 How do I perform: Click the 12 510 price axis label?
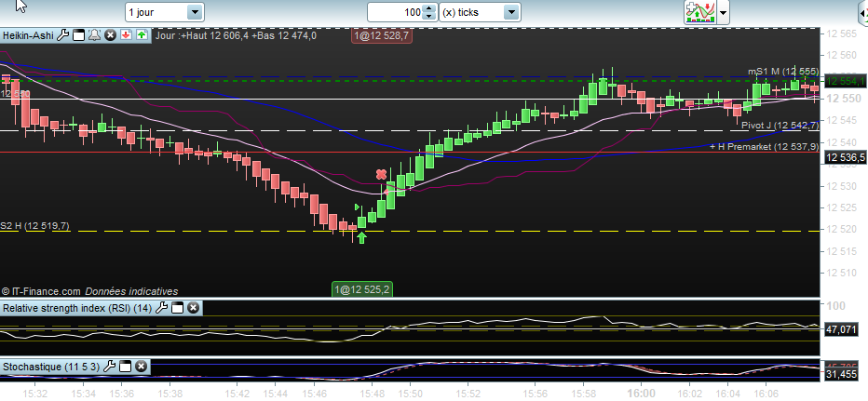840,272
